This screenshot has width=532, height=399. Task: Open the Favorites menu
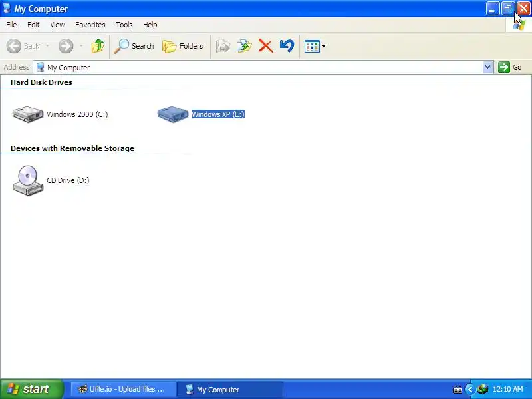click(x=90, y=25)
